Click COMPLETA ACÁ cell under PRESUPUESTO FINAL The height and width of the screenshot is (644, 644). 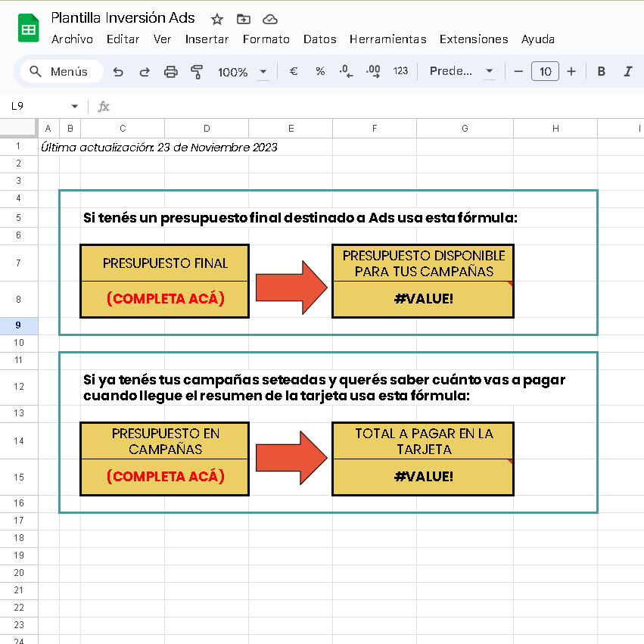click(x=165, y=299)
